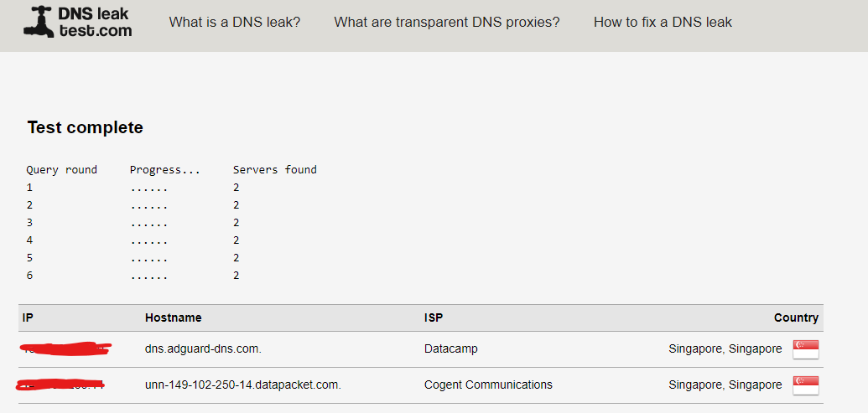
Task: Open the "What is a DNS leak?" page
Action: pyautogui.click(x=235, y=22)
